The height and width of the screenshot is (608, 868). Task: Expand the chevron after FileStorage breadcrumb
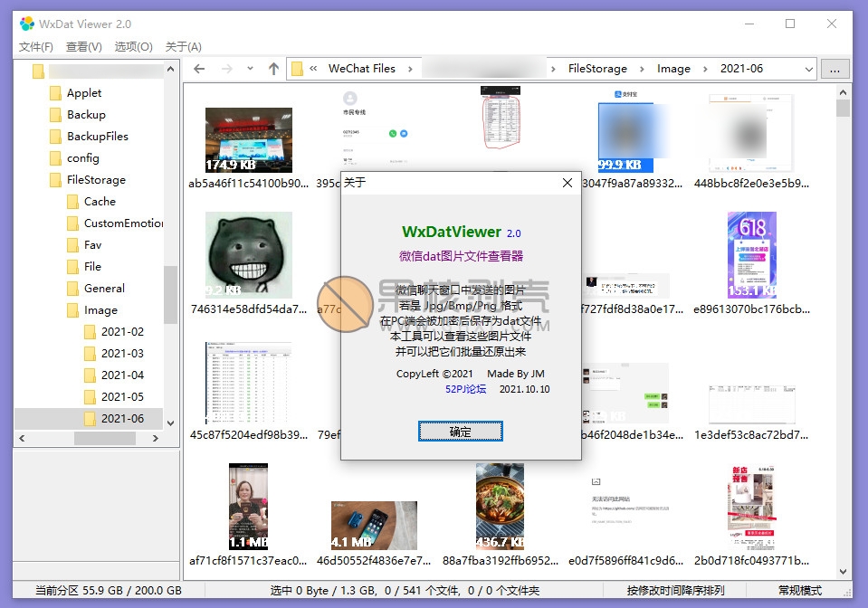click(x=642, y=69)
